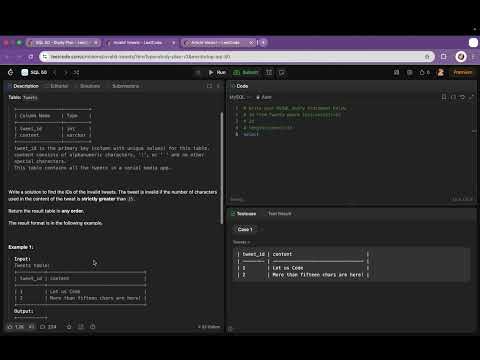The image size is (480, 360).
Task: Select the SQL 50 Study Plan browser tab
Action: coord(62,43)
